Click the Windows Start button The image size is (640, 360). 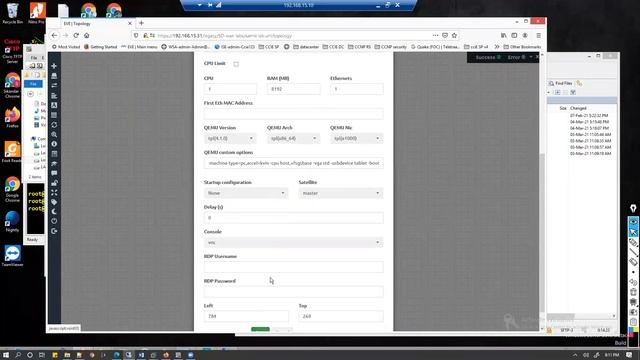click(x=6, y=355)
